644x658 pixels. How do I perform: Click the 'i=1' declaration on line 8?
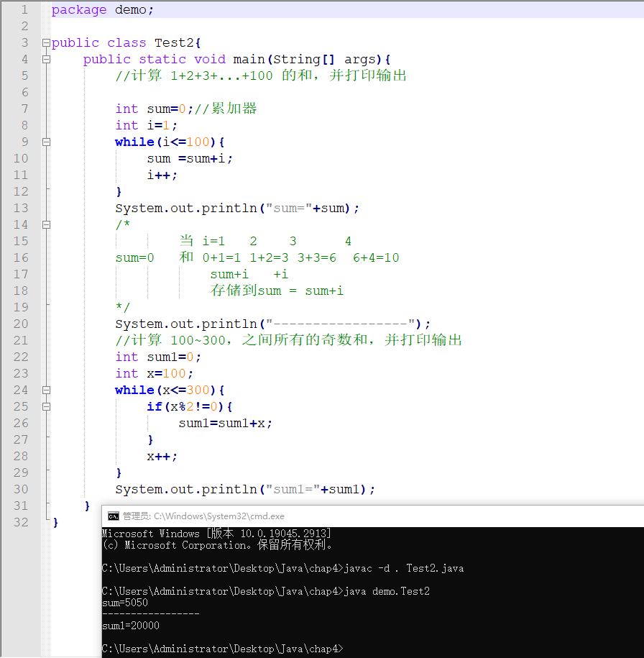pos(162,125)
